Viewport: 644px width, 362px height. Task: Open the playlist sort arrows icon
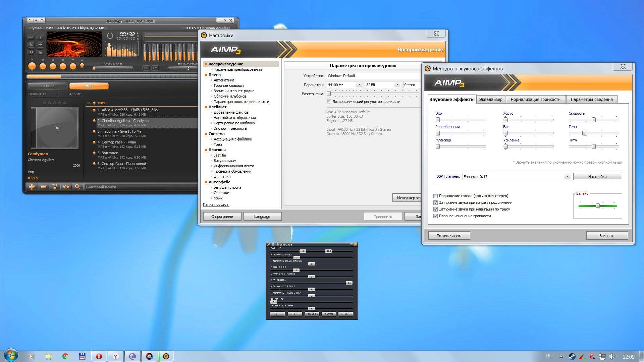tap(66, 187)
